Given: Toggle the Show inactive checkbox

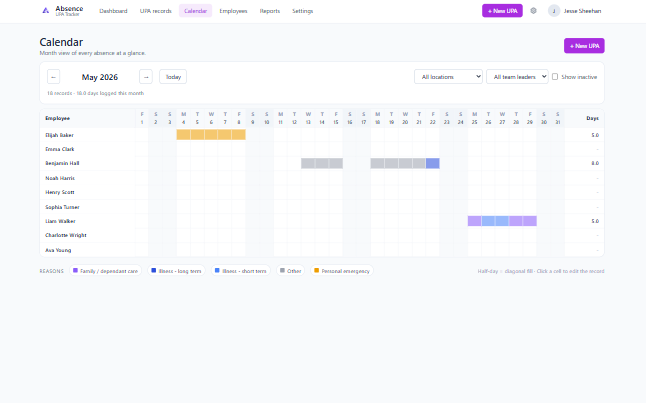Looking at the screenshot, I should point(555,77).
